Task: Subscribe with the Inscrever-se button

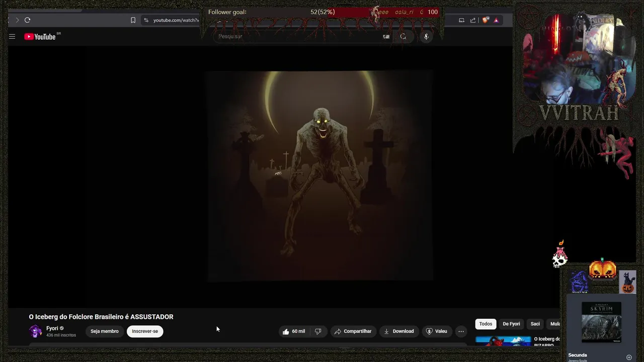Action: click(145, 331)
